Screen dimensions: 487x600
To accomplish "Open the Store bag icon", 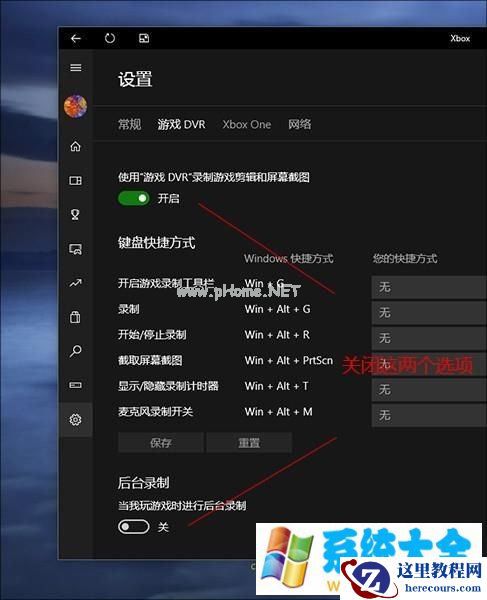I will [75, 317].
